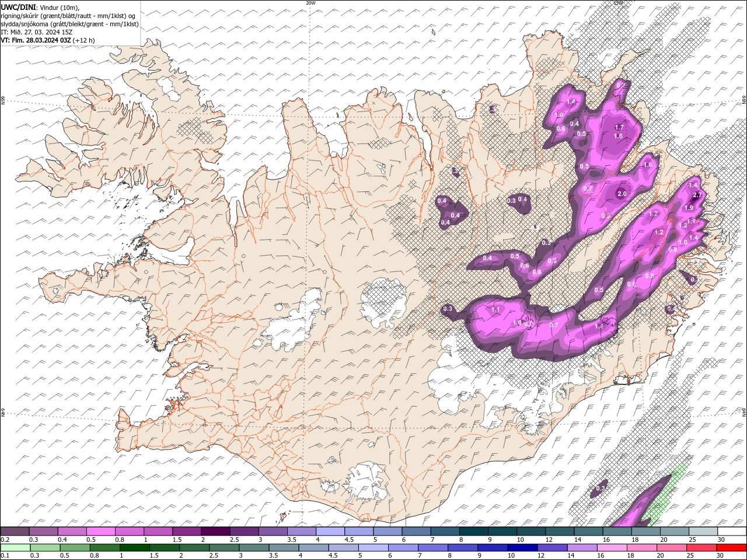Viewport: 747px width, 560px height.
Task: Click the upper legend swatch between 18 and 20
Action: pos(646,531)
